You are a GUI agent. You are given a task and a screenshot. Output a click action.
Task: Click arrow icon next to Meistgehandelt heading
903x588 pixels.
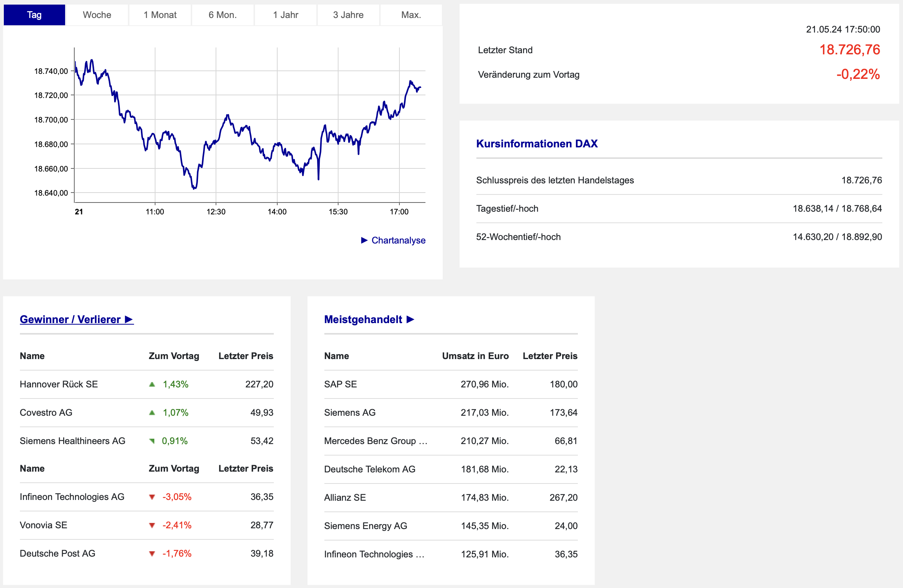pos(411,319)
